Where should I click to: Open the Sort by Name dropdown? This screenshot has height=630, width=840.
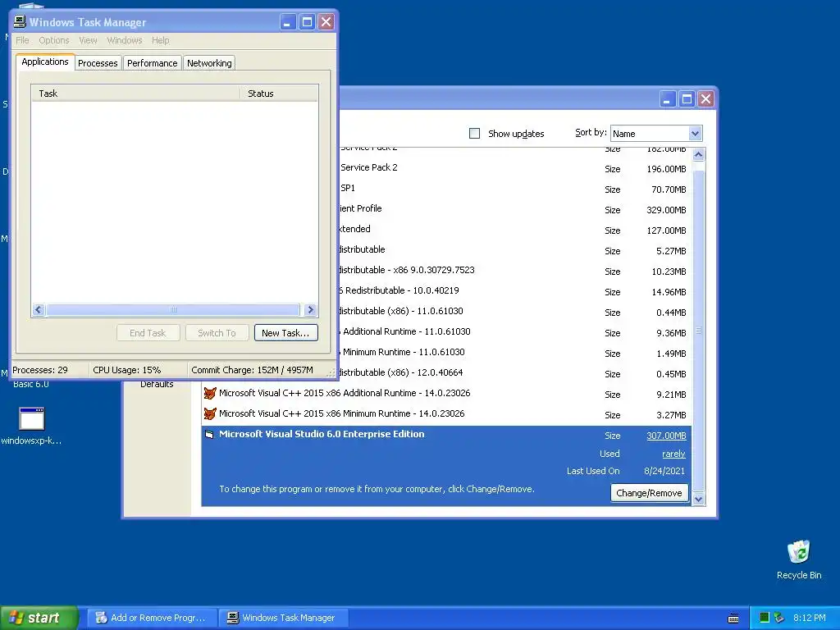(x=656, y=134)
